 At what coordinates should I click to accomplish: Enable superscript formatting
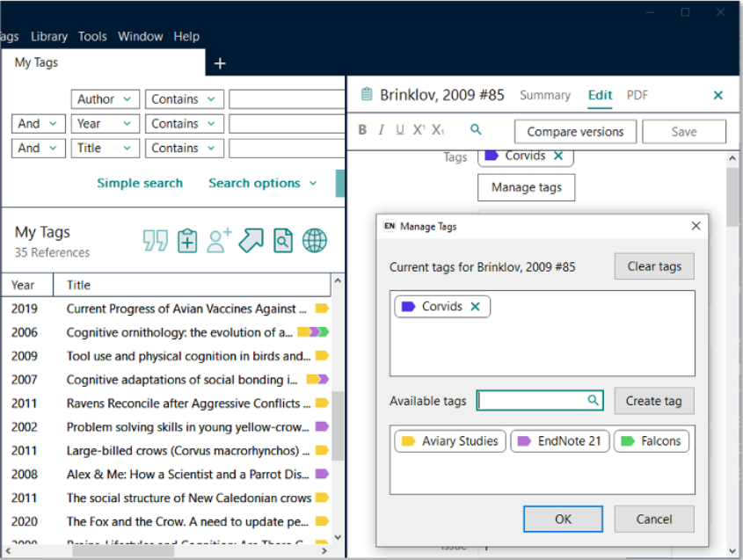pyautogui.click(x=419, y=129)
